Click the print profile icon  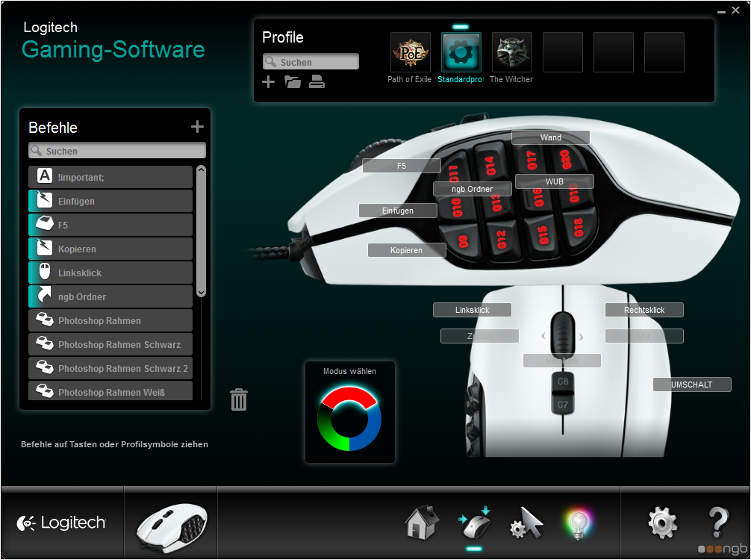317,82
